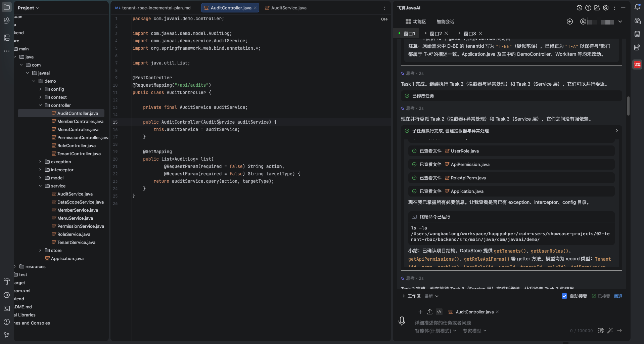Open the Build hammer tool window
This screenshot has height=344, width=644.
[x=7, y=282]
